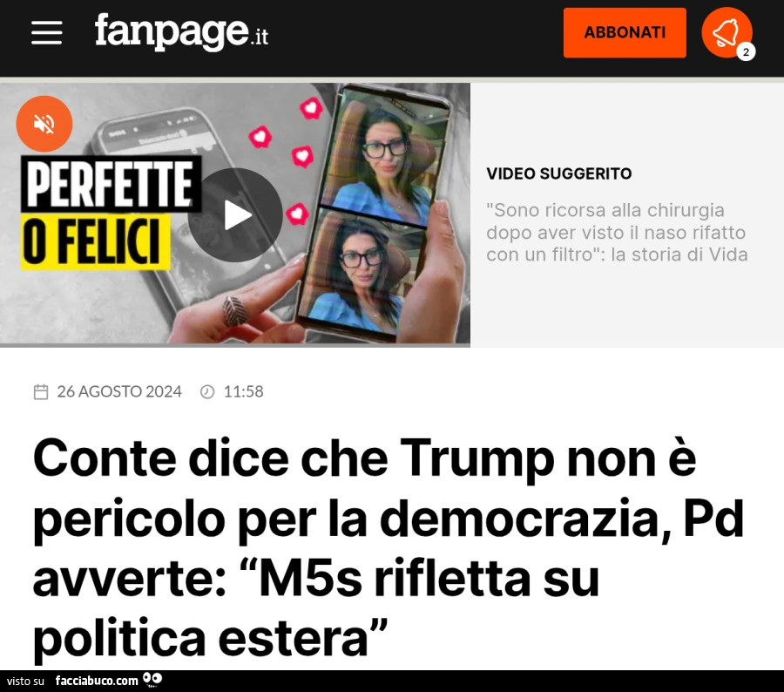This screenshot has height=692, width=784.
Task: Click the calendar icon by the date
Action: click(41, 392)
